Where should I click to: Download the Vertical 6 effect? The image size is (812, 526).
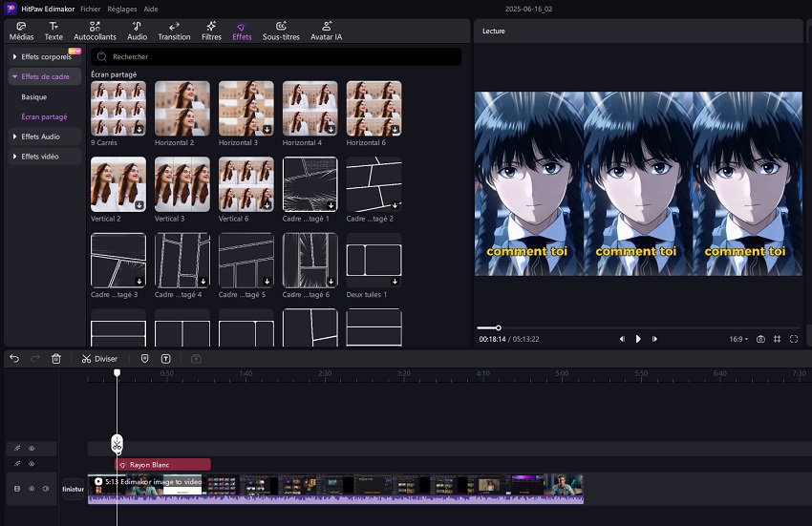(267, 205)
